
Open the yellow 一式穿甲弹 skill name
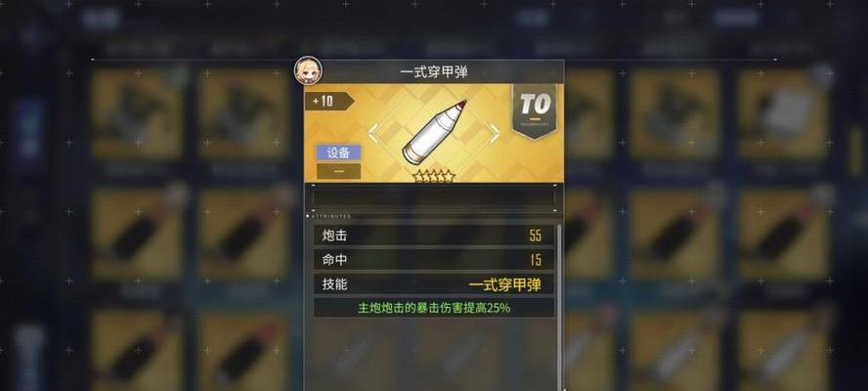(x=504, y=284)
